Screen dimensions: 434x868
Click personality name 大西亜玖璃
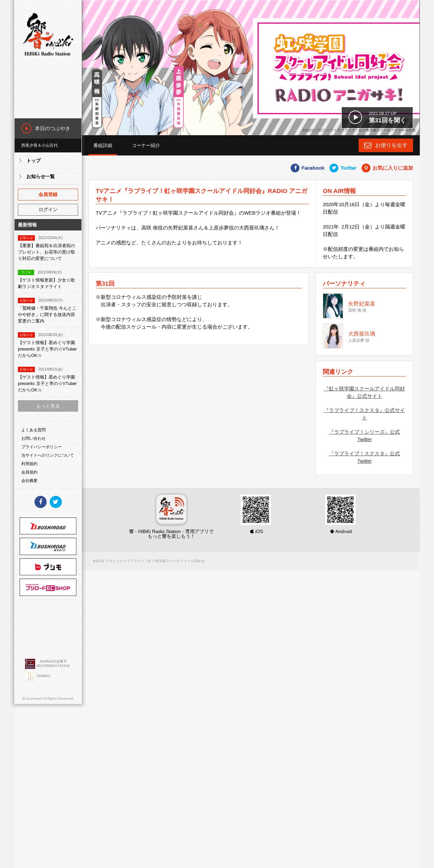tap(362, 334)
